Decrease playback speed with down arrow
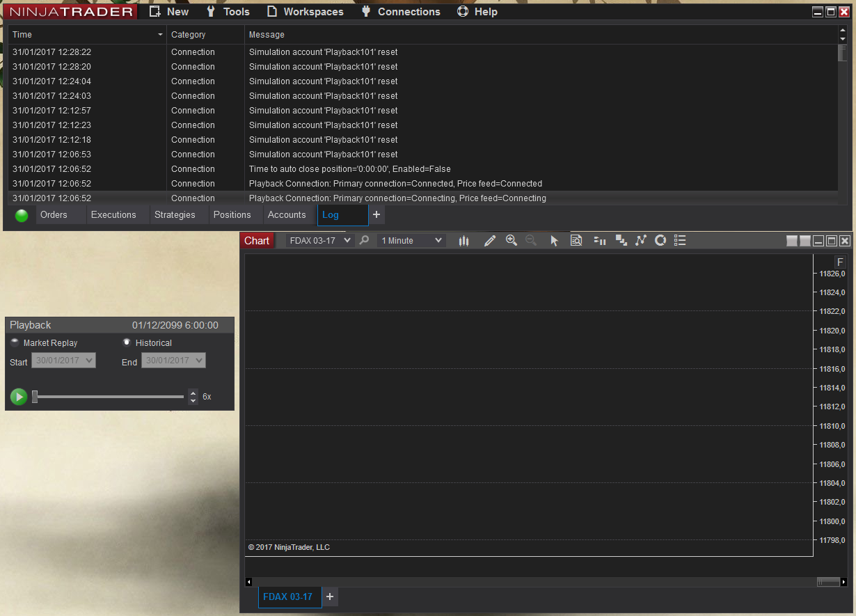Screen dimensions: 856x616 [193, 401]
